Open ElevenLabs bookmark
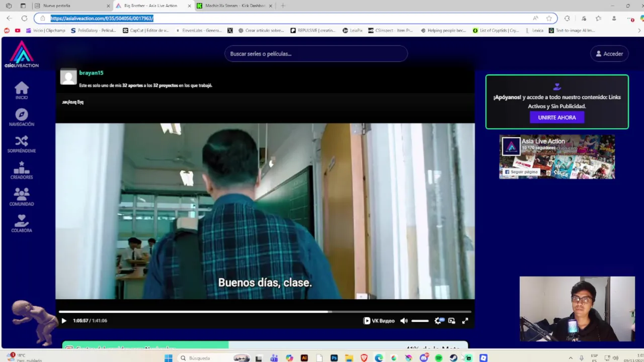This screenshot has height=362, width=644. pos(198,30)
